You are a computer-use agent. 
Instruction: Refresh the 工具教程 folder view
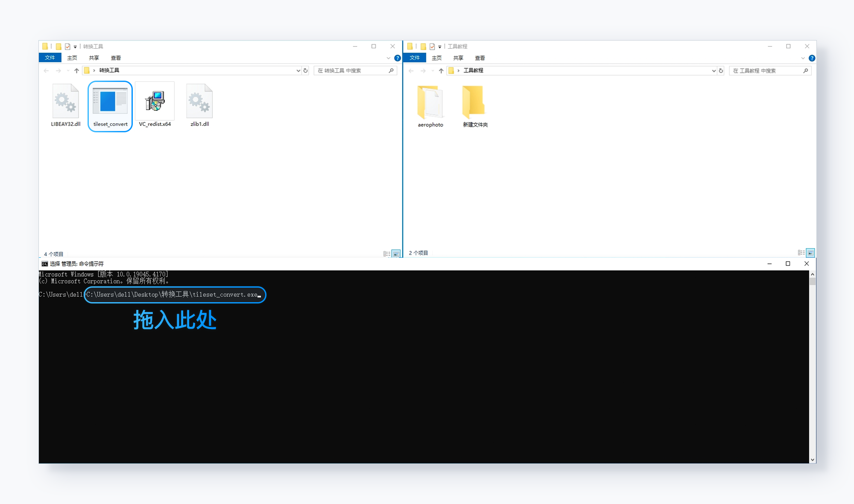721,70
